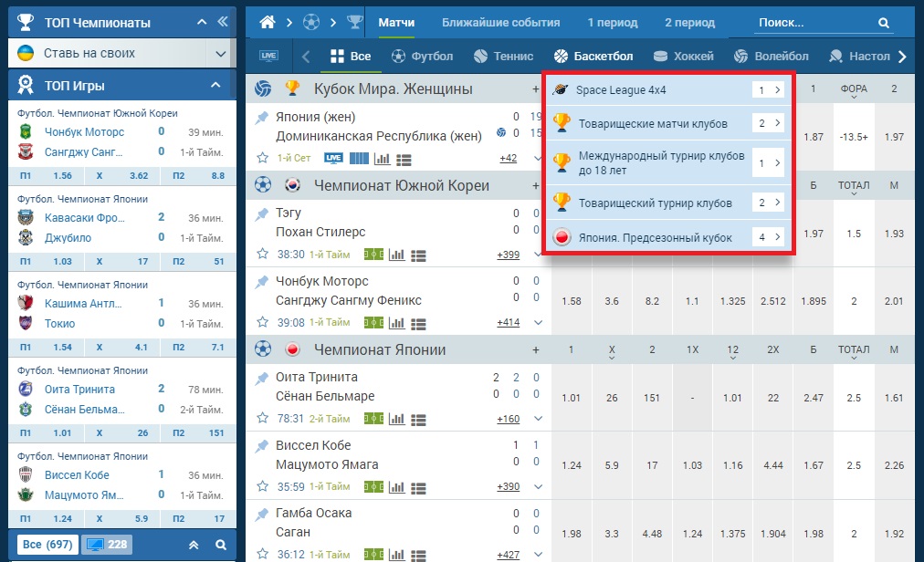Go to the home page icon
The height and width of the screenshot is (562, 924).
268,23
